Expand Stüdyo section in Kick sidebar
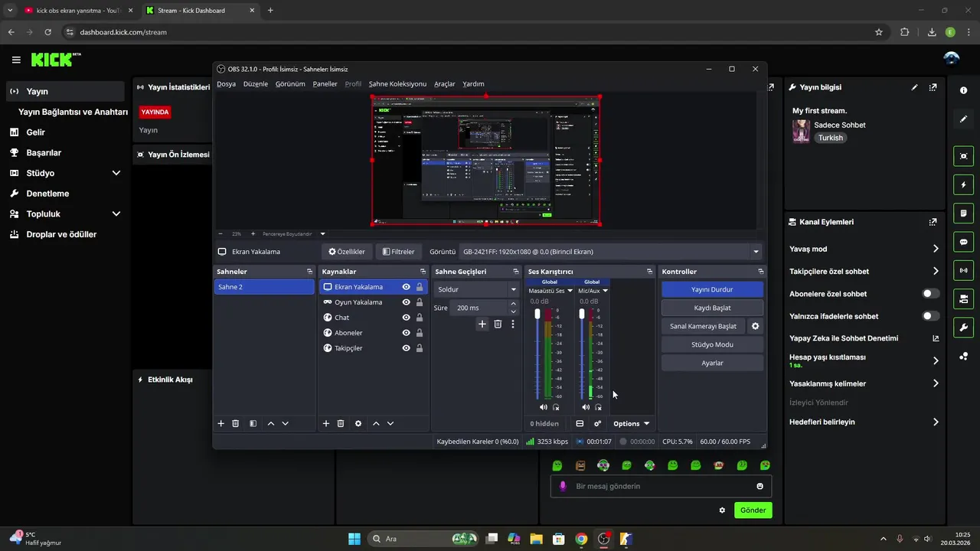This screenshot has width=980, height=551. [x=116, y=173]
